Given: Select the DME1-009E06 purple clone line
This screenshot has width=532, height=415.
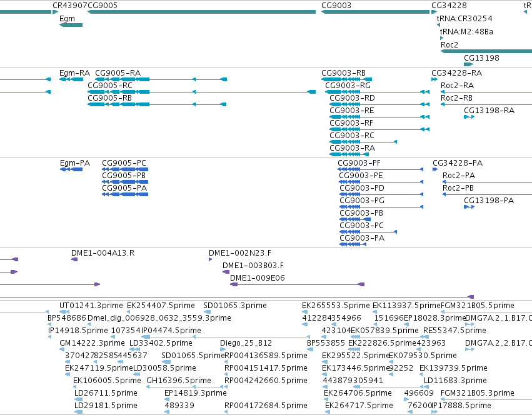Looking at the screenshot, I should point(297,284).
